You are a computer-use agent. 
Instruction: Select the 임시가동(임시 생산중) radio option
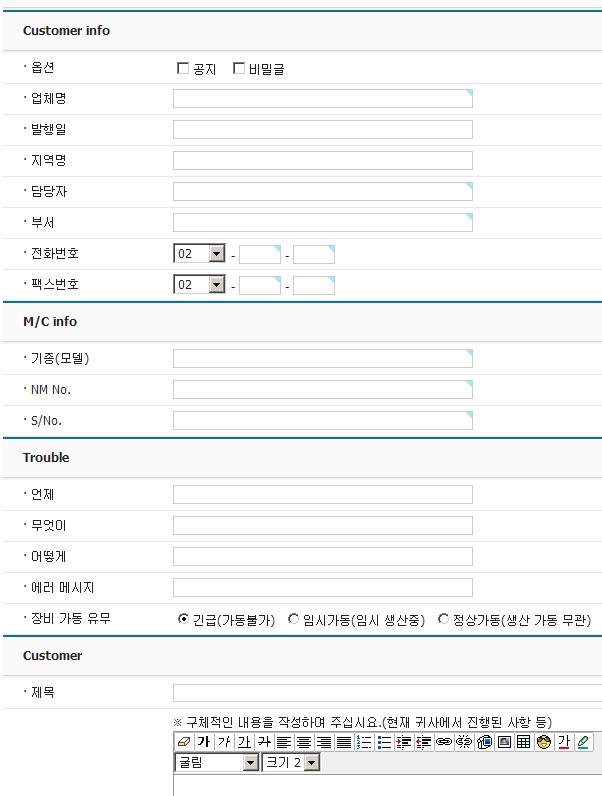coord(293,620)
